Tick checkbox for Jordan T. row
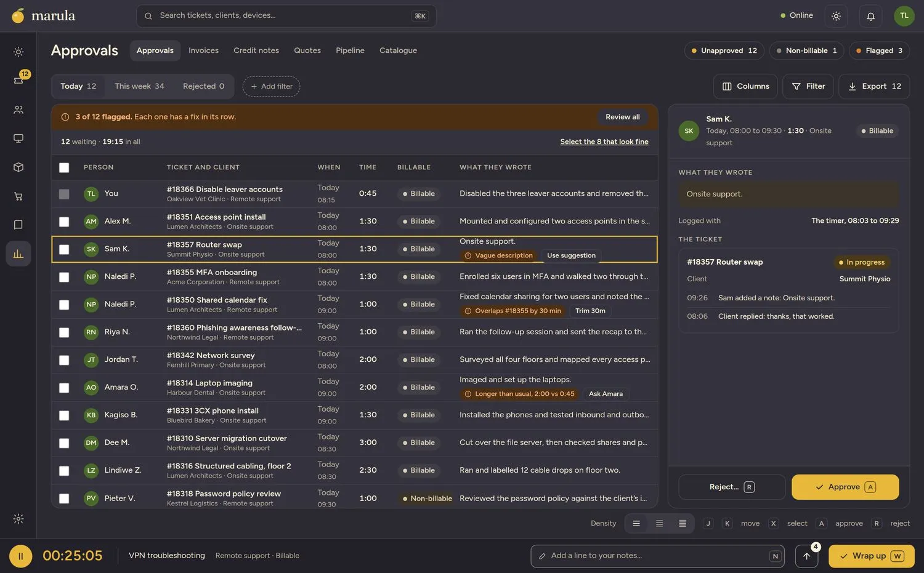The height and width of the screenshot is (573, 924). tap(64, 360)
